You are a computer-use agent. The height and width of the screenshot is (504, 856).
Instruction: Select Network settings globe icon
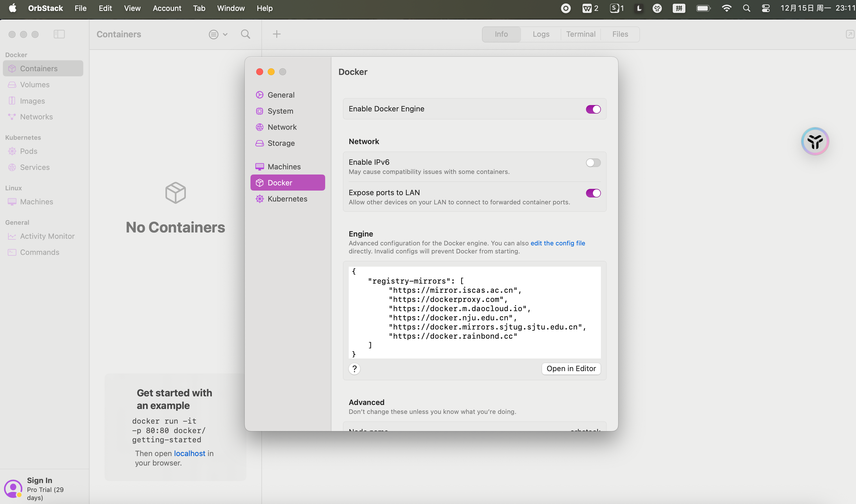coord(260,127)
